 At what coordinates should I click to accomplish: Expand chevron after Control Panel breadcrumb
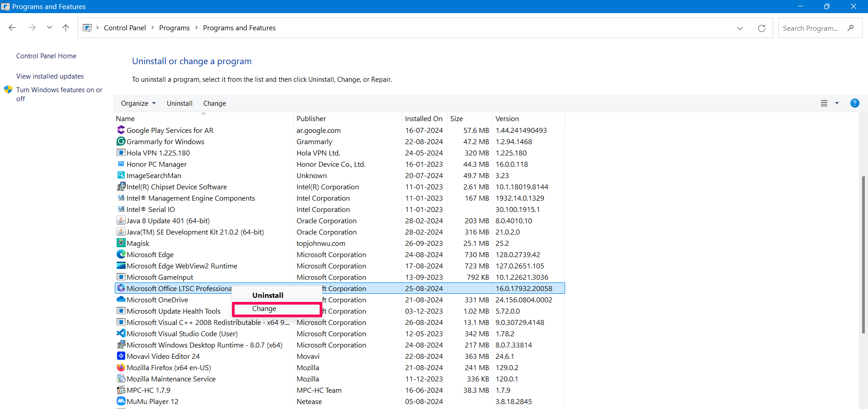point(152,28)
